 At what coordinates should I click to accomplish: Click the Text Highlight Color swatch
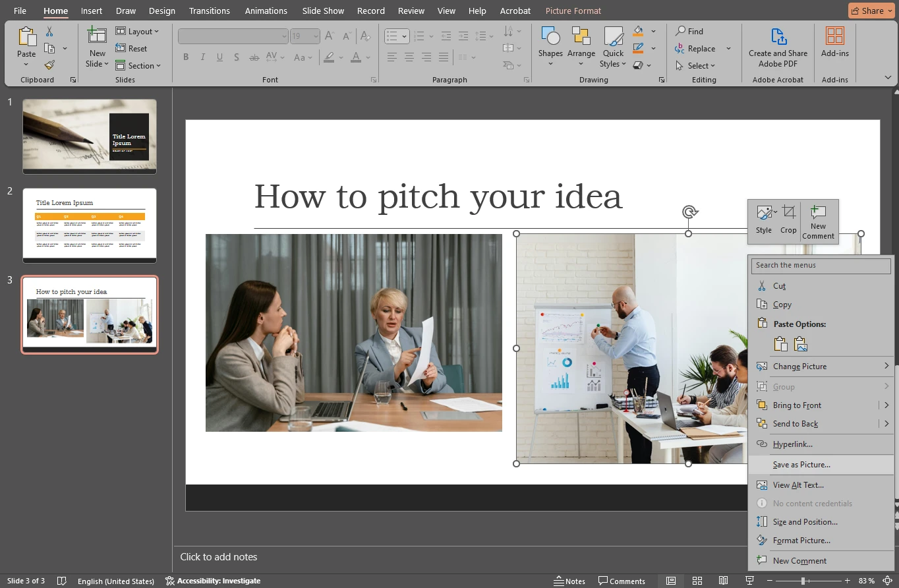click(329, 57)
